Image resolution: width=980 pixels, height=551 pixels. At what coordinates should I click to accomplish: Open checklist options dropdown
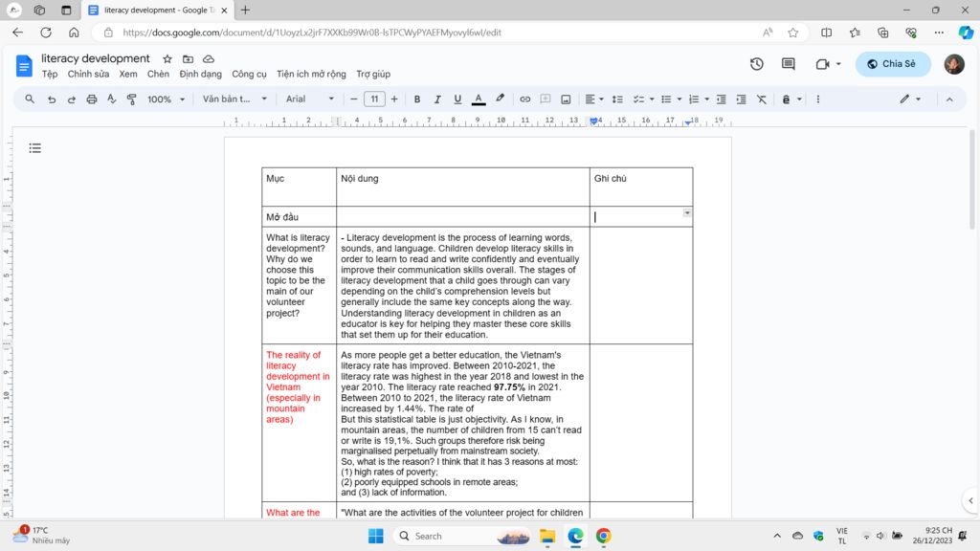[652, 99]
